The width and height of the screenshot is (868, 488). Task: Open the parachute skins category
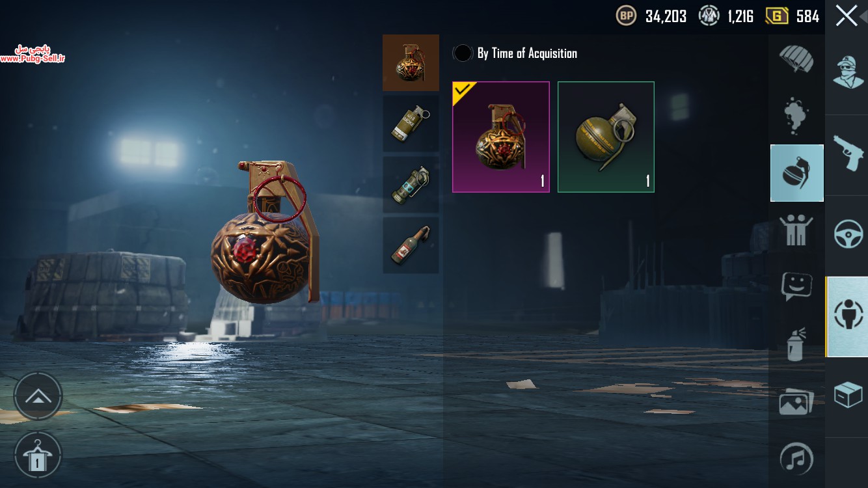pos(796,59)
